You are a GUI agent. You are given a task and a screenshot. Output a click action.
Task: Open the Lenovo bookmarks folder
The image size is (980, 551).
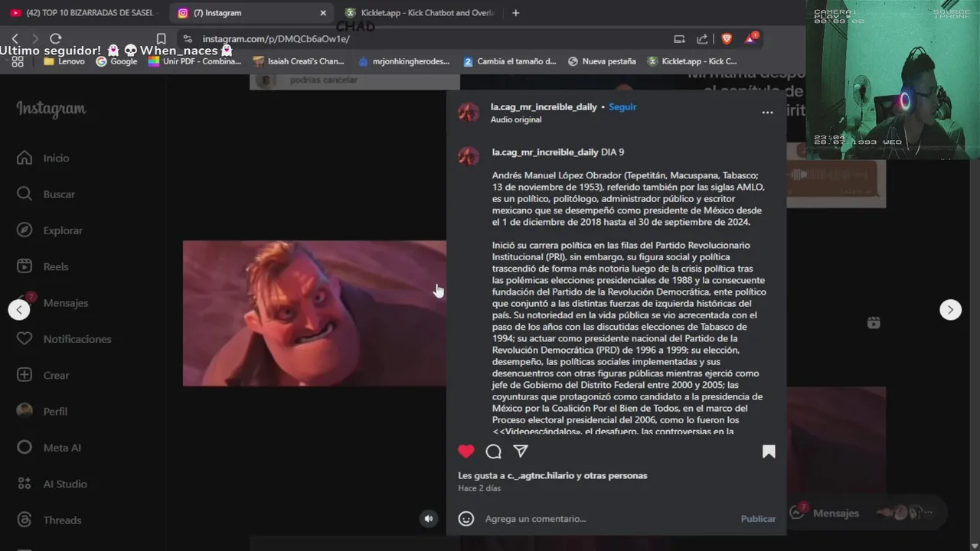(64, 61)
